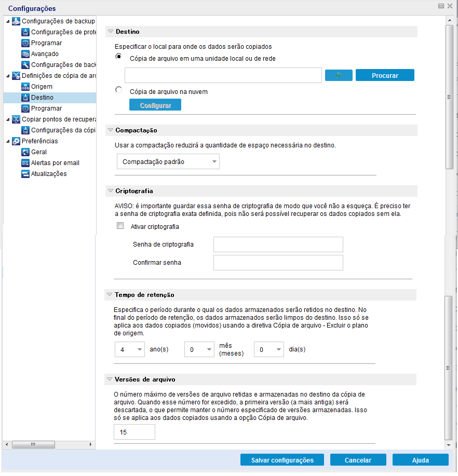
Task: Click the destination path input field
Action: tap(223, 76)
